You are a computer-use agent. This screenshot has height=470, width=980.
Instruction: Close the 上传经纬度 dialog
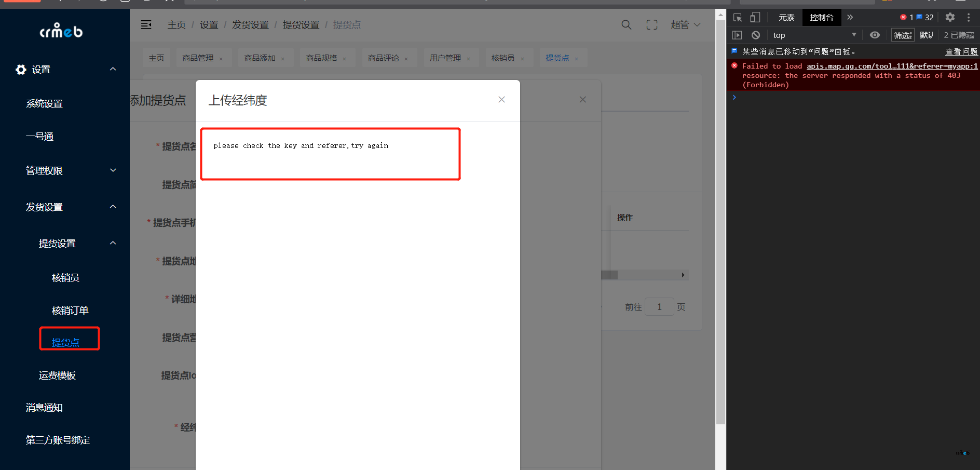501,100
